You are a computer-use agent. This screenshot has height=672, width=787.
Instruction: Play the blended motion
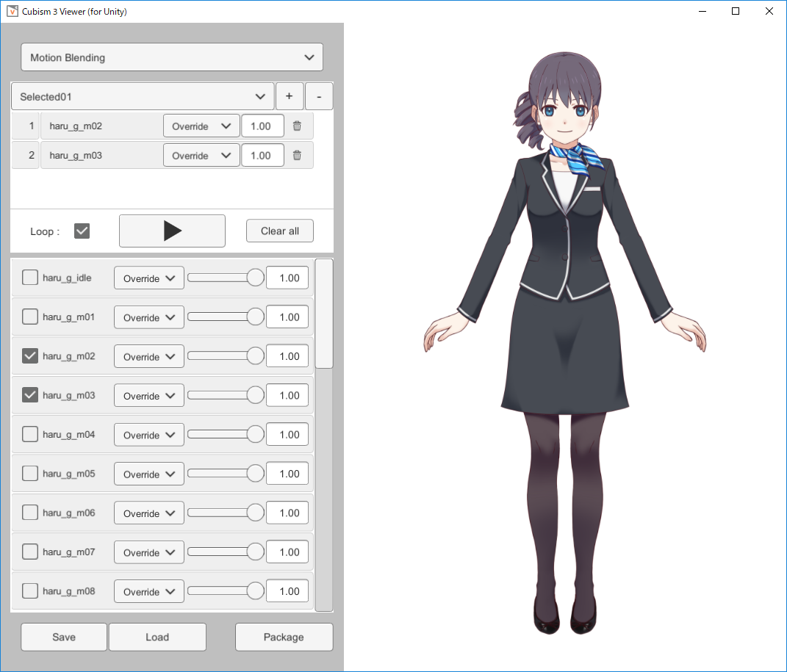[172, 231]
